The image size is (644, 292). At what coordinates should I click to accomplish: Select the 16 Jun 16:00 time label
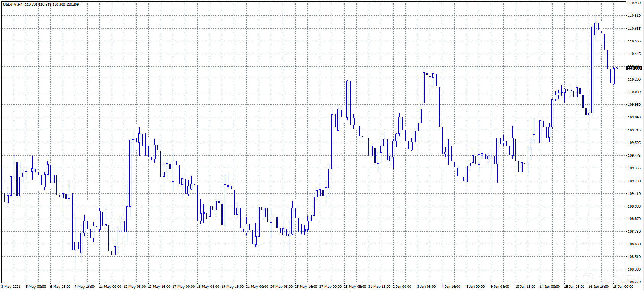pyautogui.click(x=598, y=287)
